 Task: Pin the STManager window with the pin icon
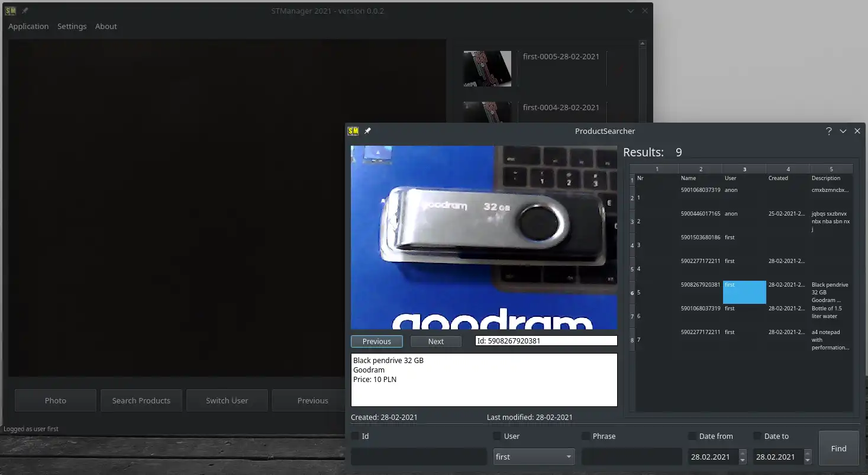(25, 11)
